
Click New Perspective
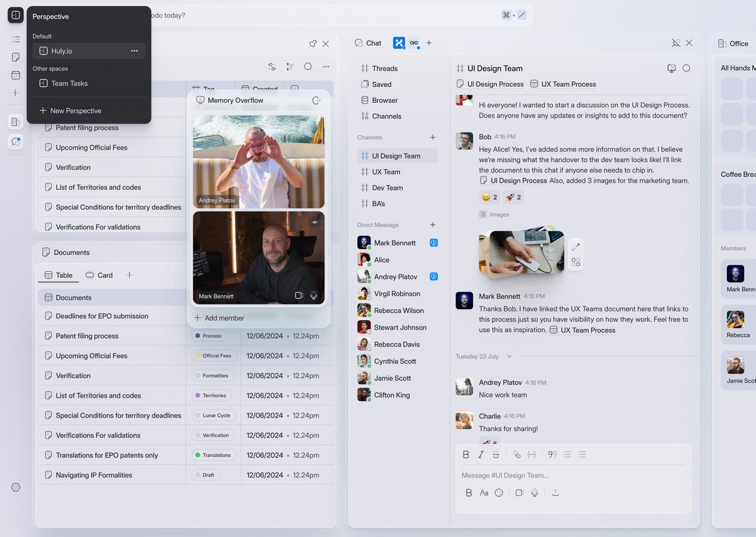(70, 110)
